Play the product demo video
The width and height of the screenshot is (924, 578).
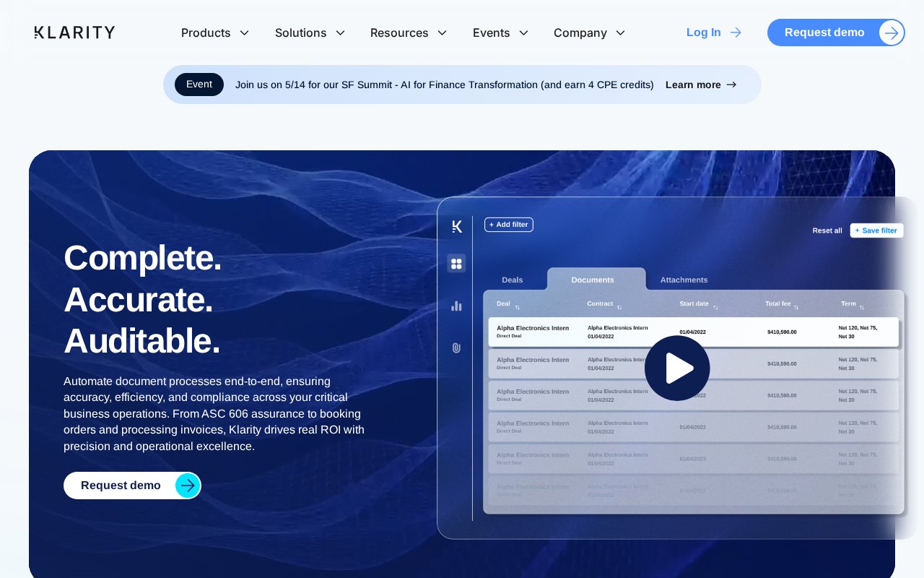677,368
